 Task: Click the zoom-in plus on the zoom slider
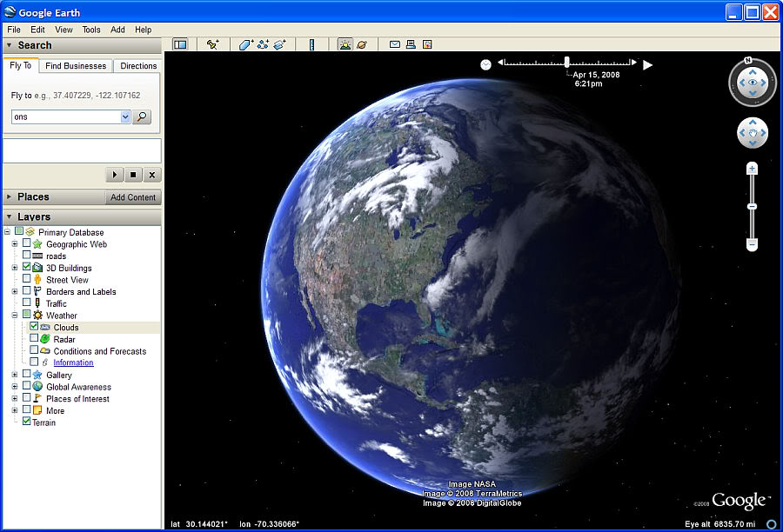coord(751,169)
